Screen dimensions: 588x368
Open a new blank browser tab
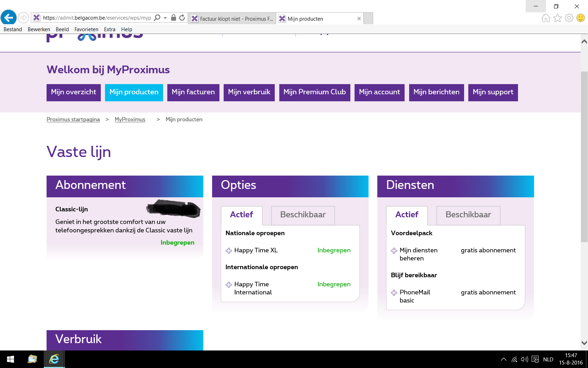[368, 18]
